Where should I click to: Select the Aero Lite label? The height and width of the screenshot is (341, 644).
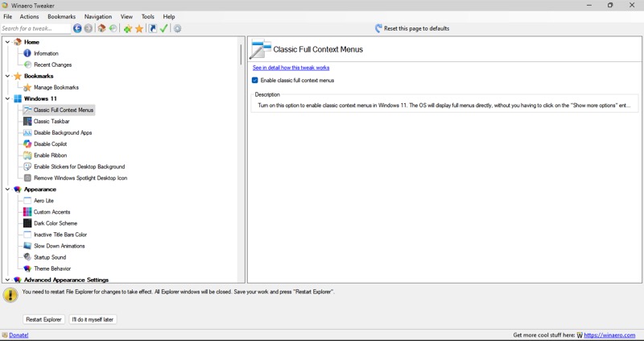click(x=43, y=200)
